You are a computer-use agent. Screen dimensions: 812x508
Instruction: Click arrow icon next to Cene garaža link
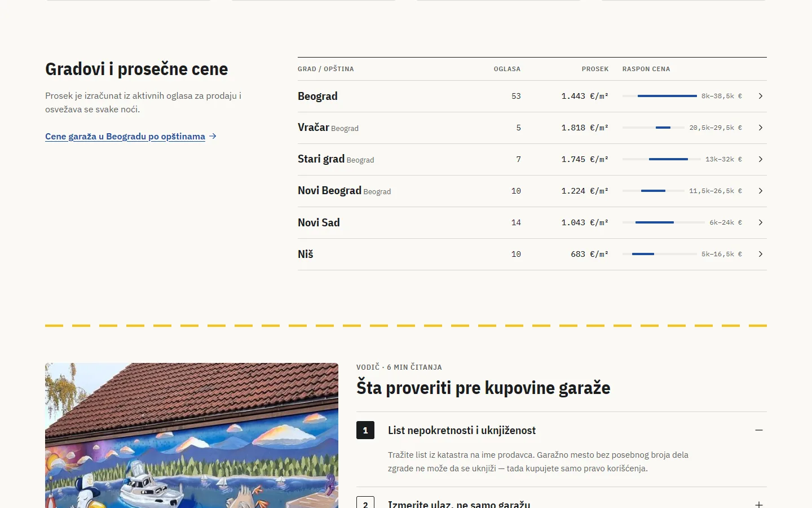click(x=213, y=136)
